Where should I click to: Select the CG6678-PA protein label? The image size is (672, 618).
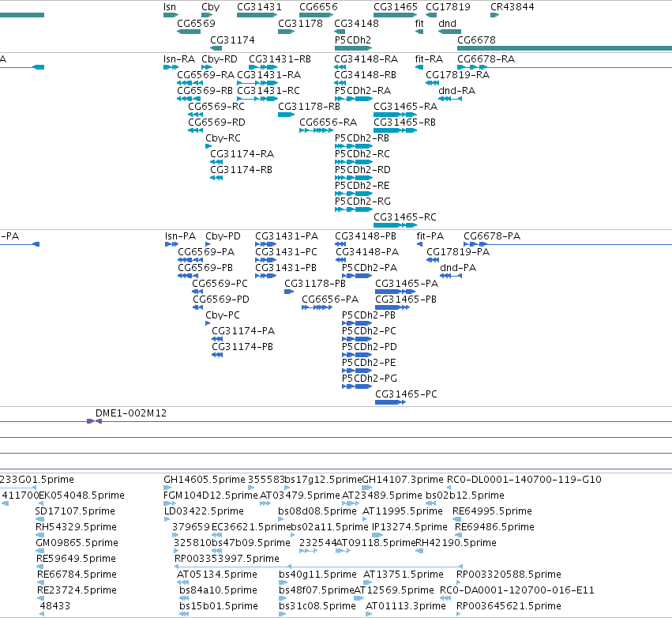pyautogui.click(x=492, y=236)
